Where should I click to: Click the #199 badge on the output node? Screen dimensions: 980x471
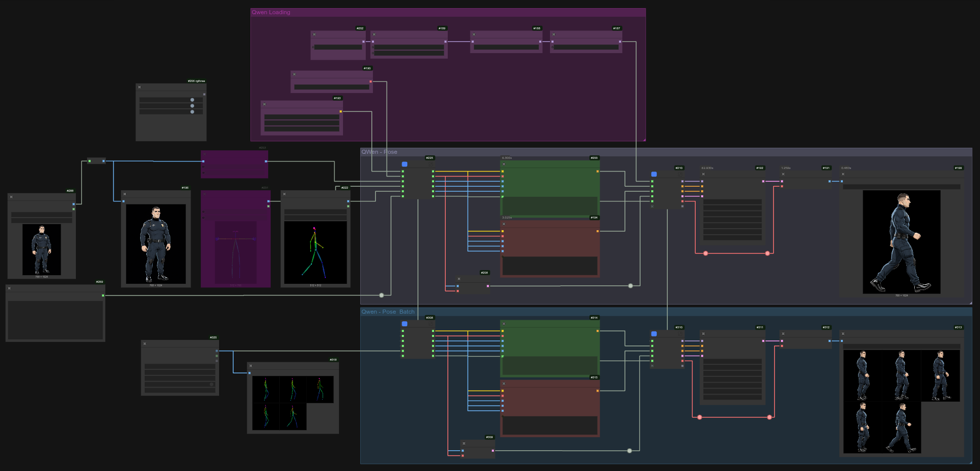(958, 168)
